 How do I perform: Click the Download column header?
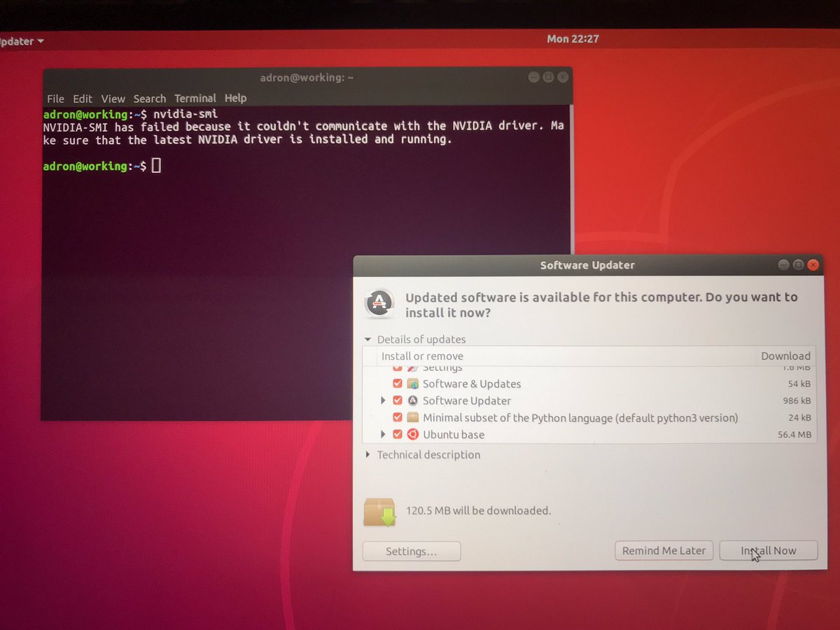coord(785,356)
